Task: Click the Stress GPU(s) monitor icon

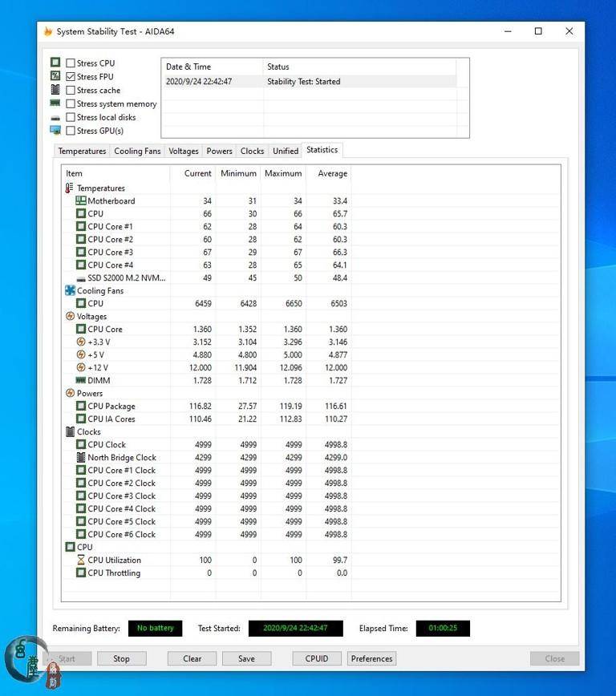Action: pos(55,130)
